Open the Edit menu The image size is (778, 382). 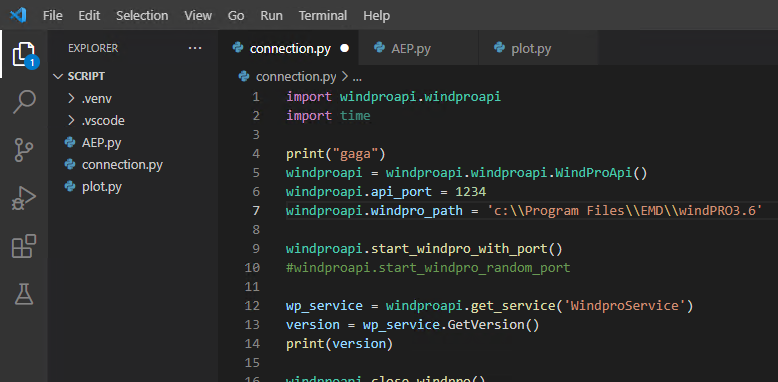89,15
